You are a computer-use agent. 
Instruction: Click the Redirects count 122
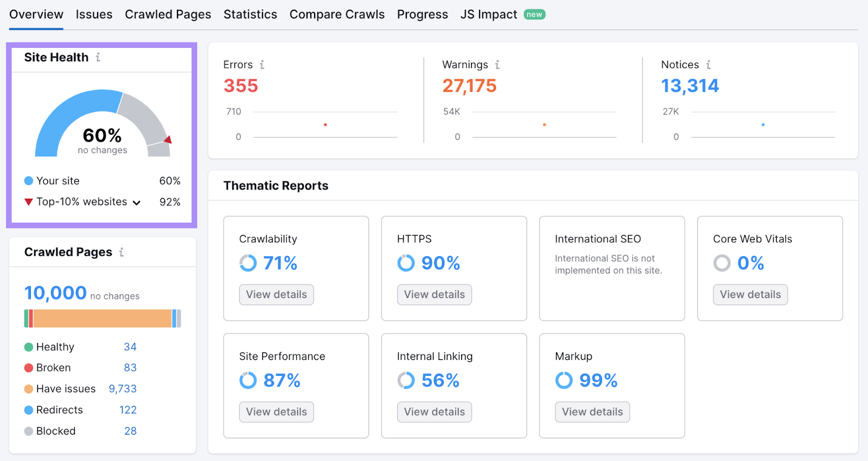tap(128, 410)
